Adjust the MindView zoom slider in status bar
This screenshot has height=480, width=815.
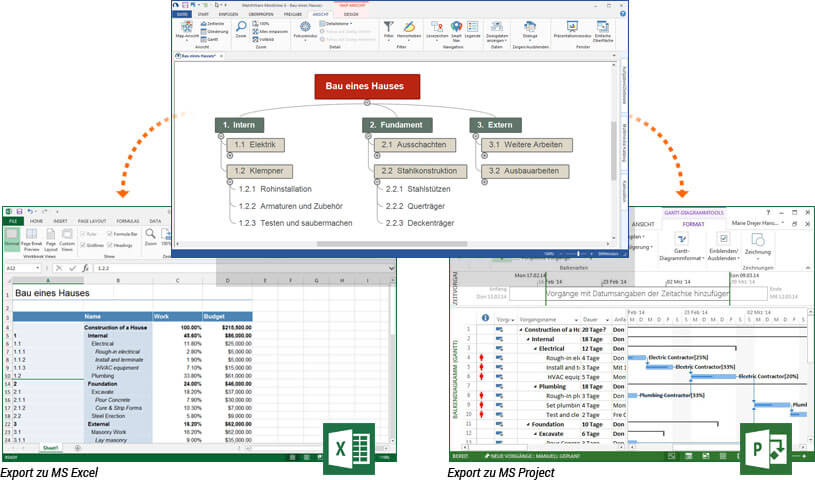(578, 254)
